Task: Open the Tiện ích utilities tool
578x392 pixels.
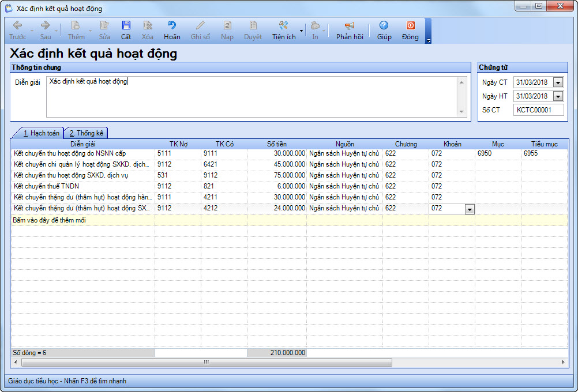Action: [x=284, y=31]
